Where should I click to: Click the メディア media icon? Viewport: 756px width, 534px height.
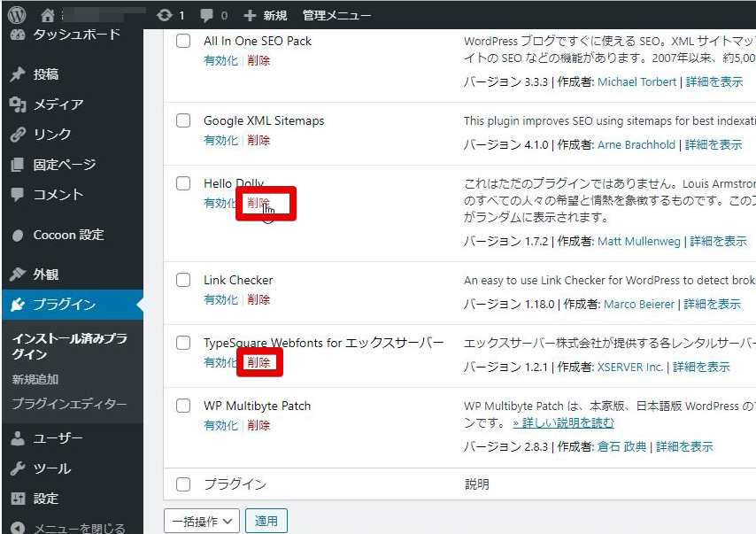click(18, 104)
